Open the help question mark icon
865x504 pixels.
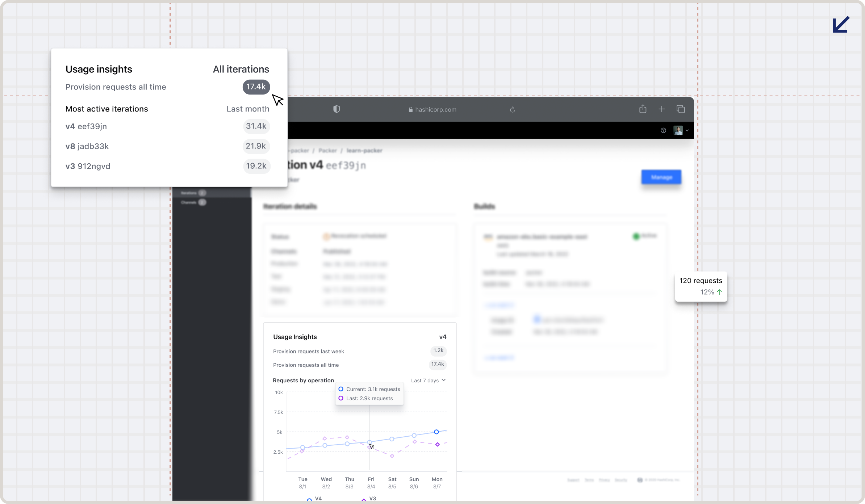tap(663, 130)
